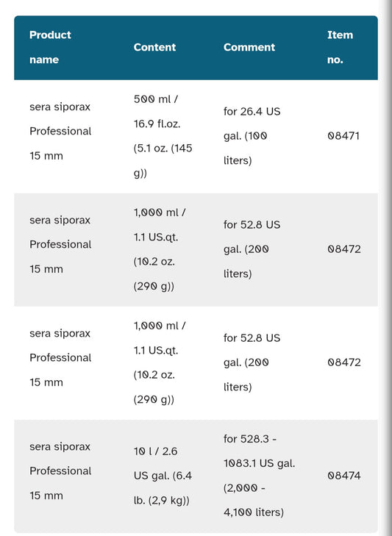
Task: Click the comment for 528.3 - 1083.1 US gal.
Action: point(260,476)
